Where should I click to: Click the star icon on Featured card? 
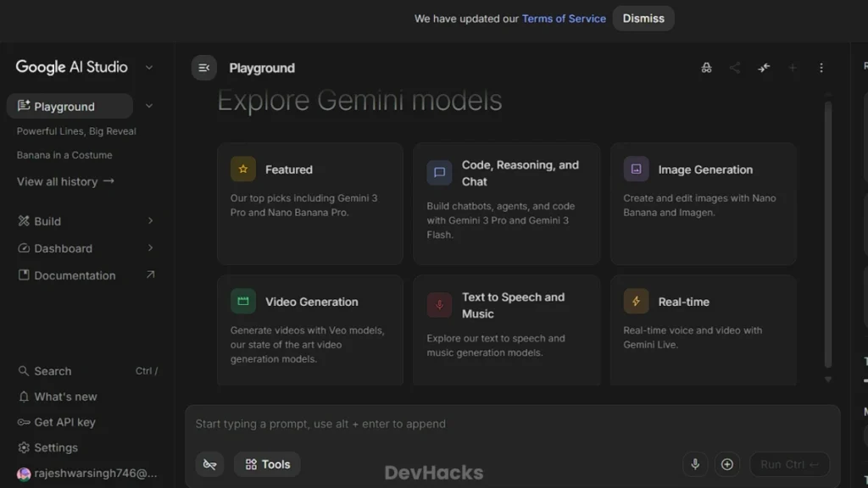[243, 169]
